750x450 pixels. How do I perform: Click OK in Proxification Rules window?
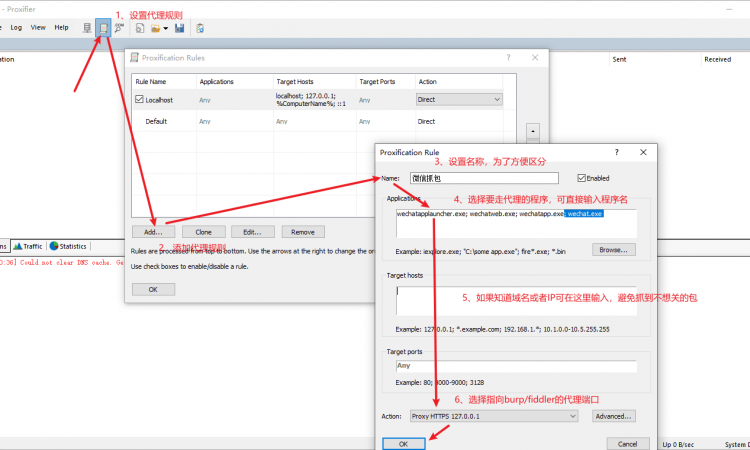153,289
